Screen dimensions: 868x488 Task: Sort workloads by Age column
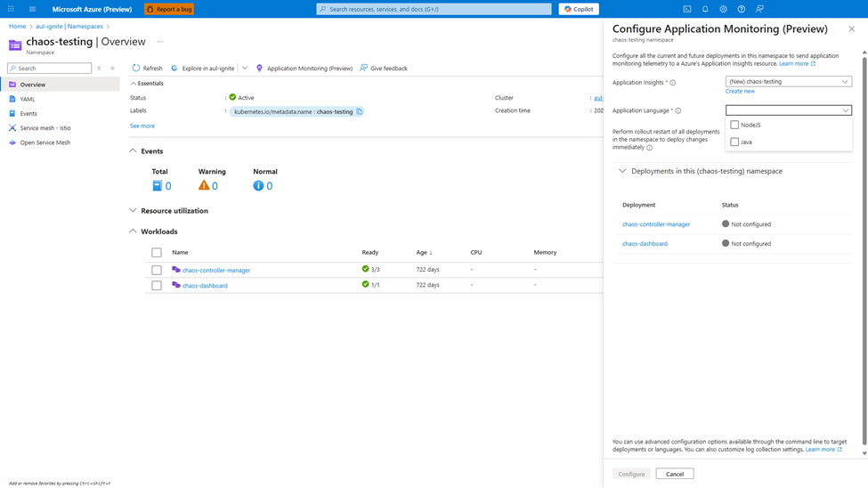[x=424, y=252]
